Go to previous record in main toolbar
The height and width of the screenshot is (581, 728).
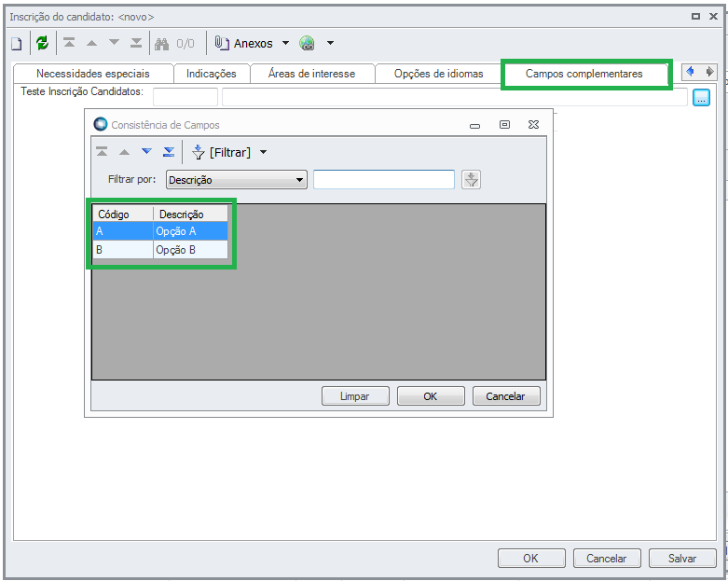(x=92, y=43)
